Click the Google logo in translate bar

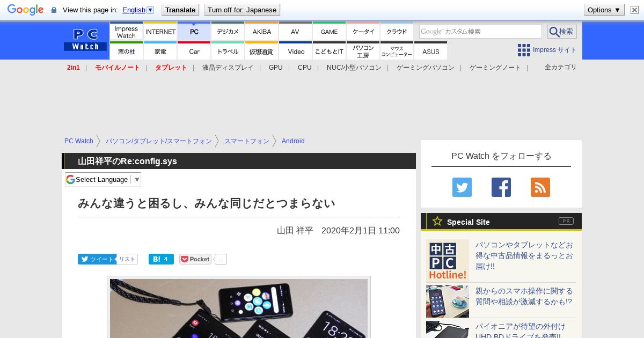(x=25, y=10)
